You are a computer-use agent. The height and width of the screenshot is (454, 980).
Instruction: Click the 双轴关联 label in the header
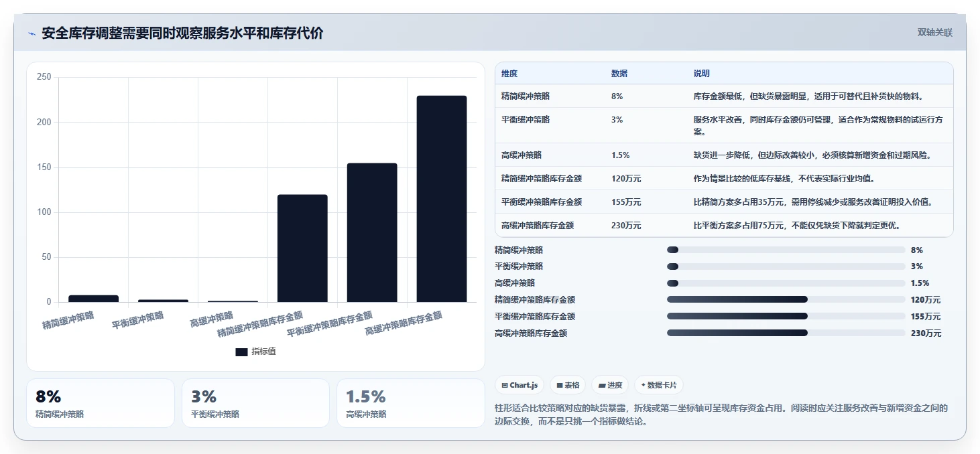coord(935,32)
